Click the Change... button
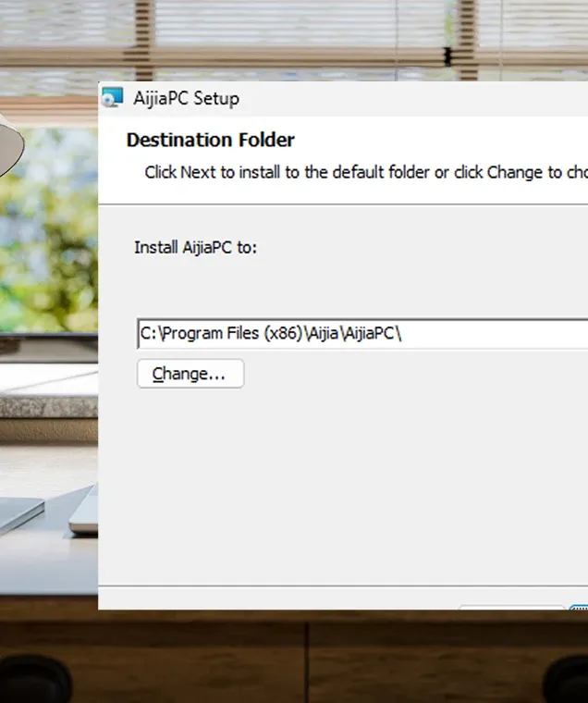588x703 pixels. (190, 374)
